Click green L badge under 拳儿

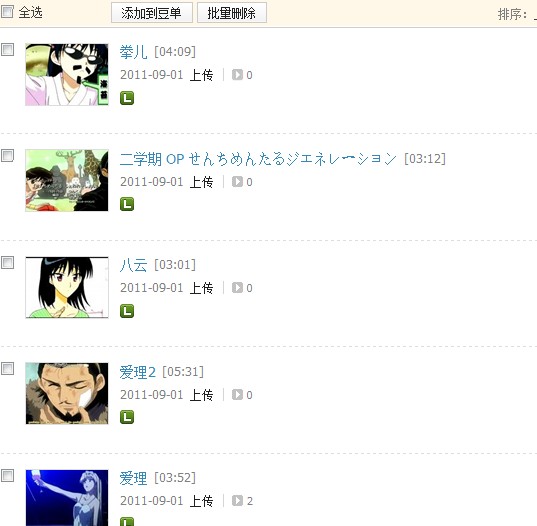click(127, 98)
